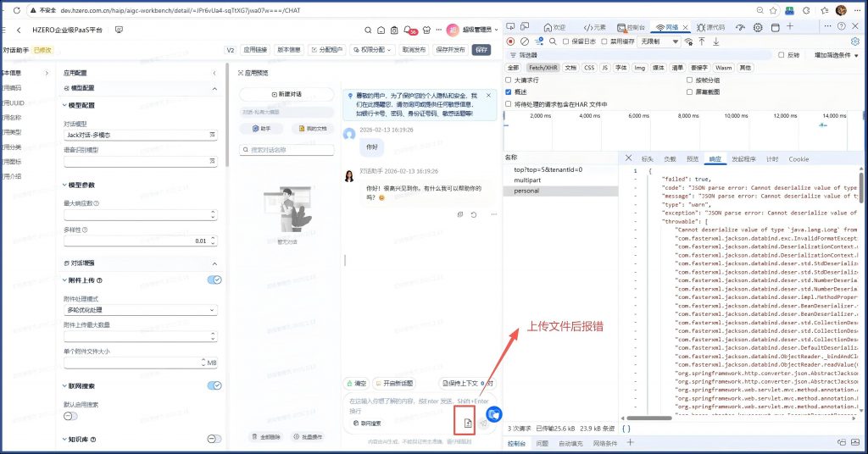Uncheck the 概述 checkbox
Viewport: 868px width, 454px height.
click(509, 91)
